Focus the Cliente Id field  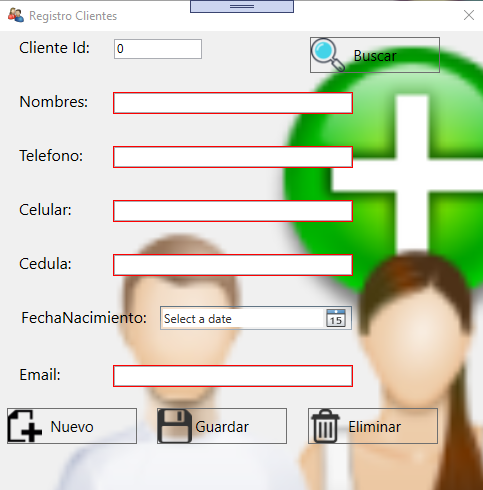[x=158, y=49]
